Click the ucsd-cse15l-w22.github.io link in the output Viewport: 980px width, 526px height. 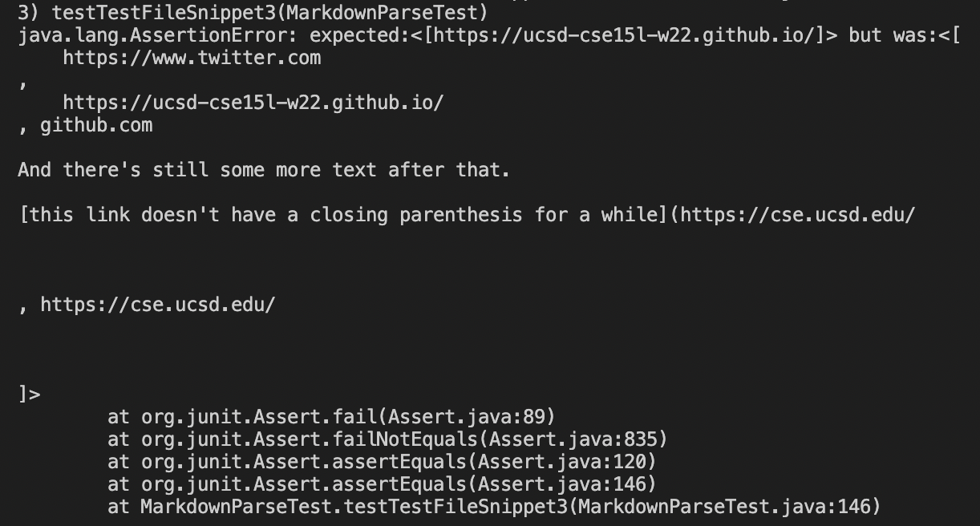point(253,103)
